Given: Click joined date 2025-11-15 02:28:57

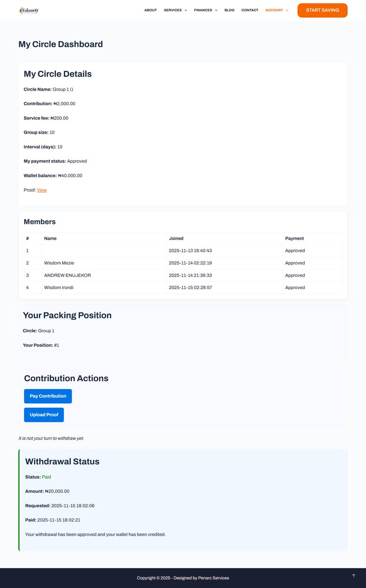Looking at the screenshot, I should tap(190, 288).
